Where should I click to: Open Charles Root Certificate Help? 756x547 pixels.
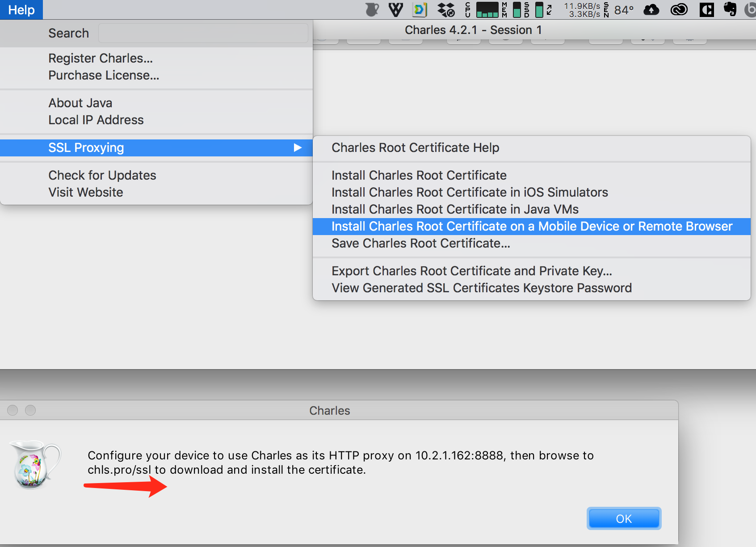[415, 148]
